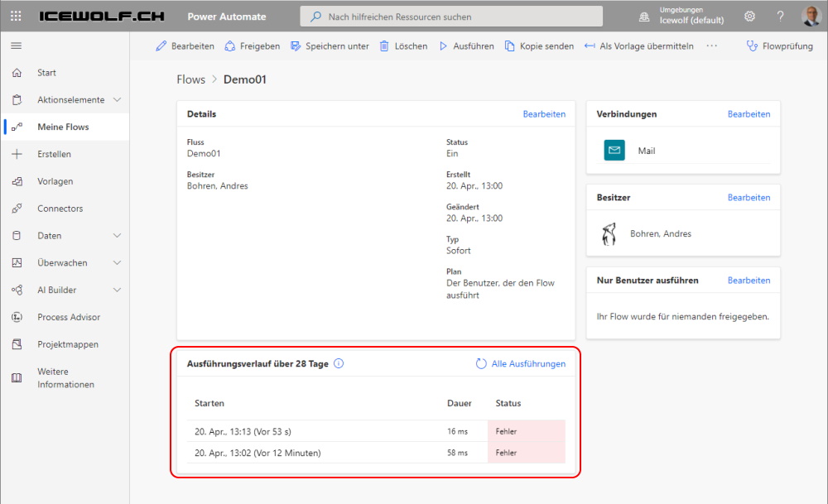Click the Speichern unter save icon

click(296, 46)
